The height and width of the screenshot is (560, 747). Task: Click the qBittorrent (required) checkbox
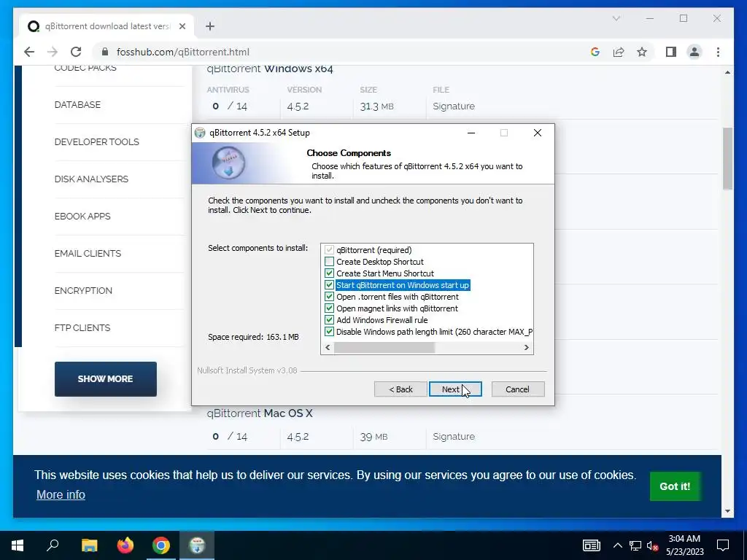pos(329,250)
